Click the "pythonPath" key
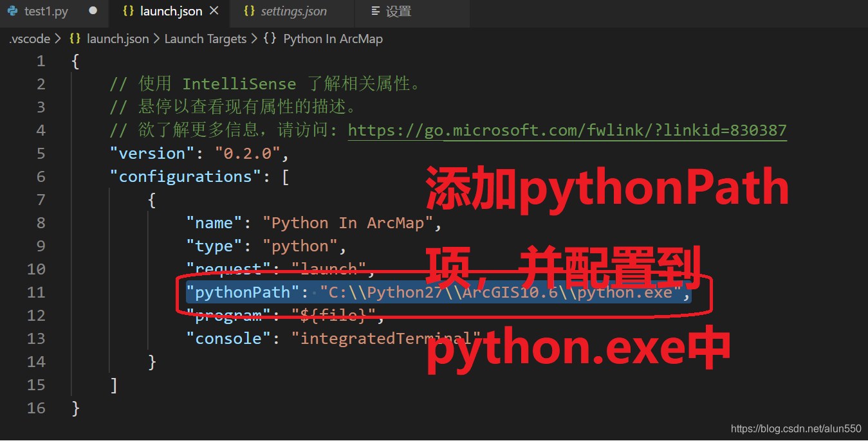This screenshot has height=441, width=868. 243,292
